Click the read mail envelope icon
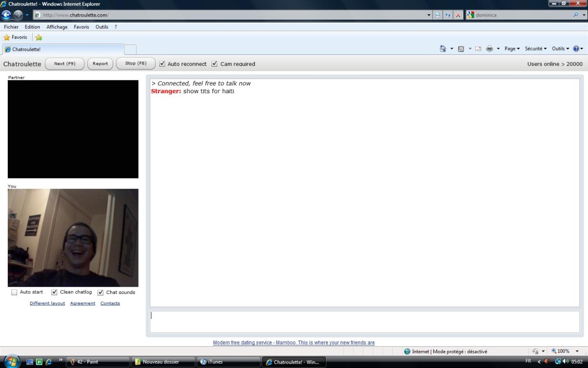 tap(478, 49)
